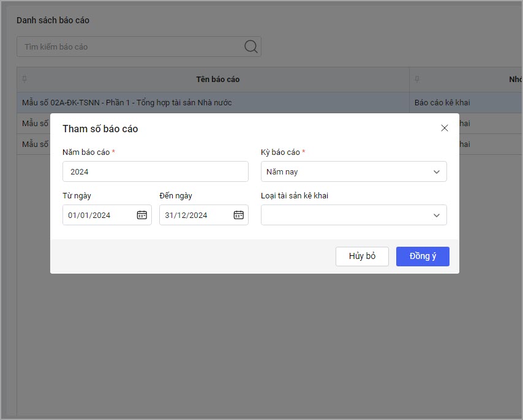Viewport: 523px width, 420px height.
Task: Click the search magnifier icon
Action: click(x=250, y=47)
